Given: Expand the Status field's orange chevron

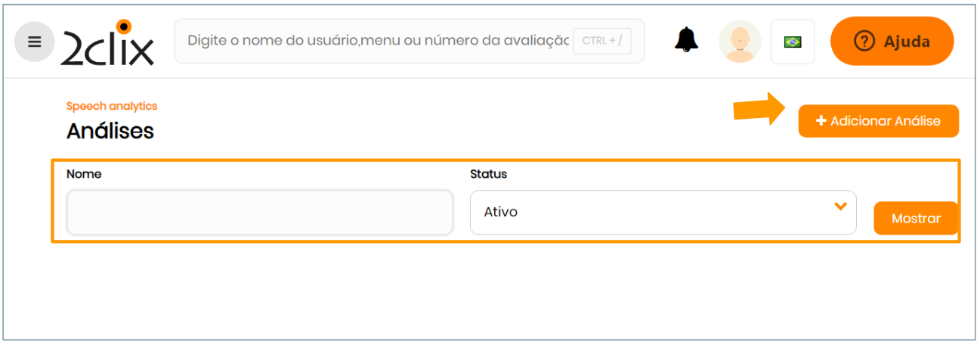Looking at the screenshot, I should pos(840,207).
